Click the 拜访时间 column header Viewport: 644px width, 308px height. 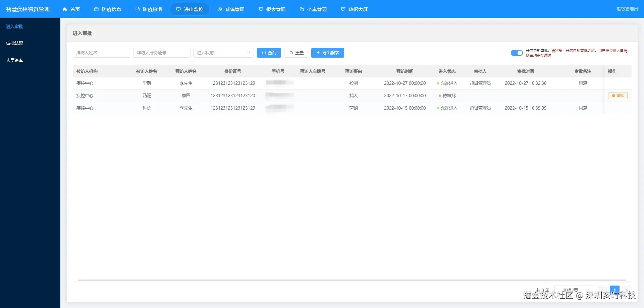point(405,71)
